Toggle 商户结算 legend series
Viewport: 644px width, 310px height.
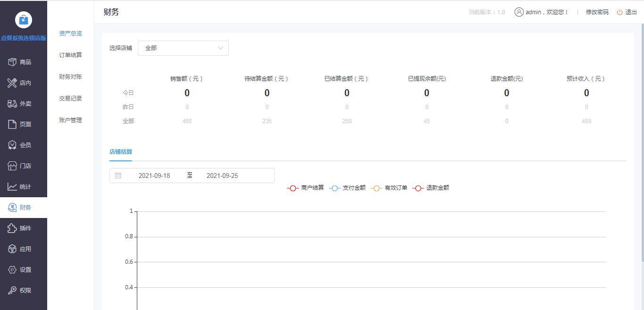[306, 188]
